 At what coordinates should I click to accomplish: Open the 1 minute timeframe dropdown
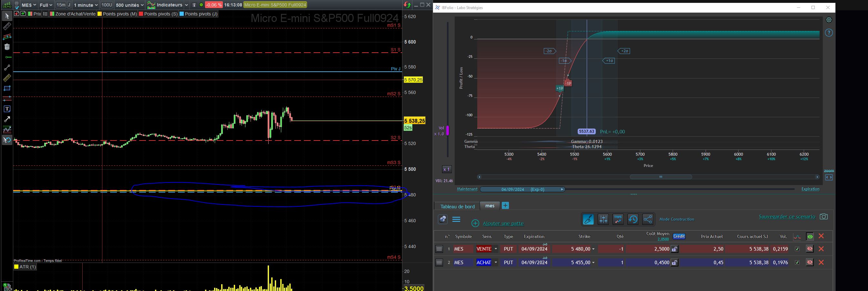point(86,5)
